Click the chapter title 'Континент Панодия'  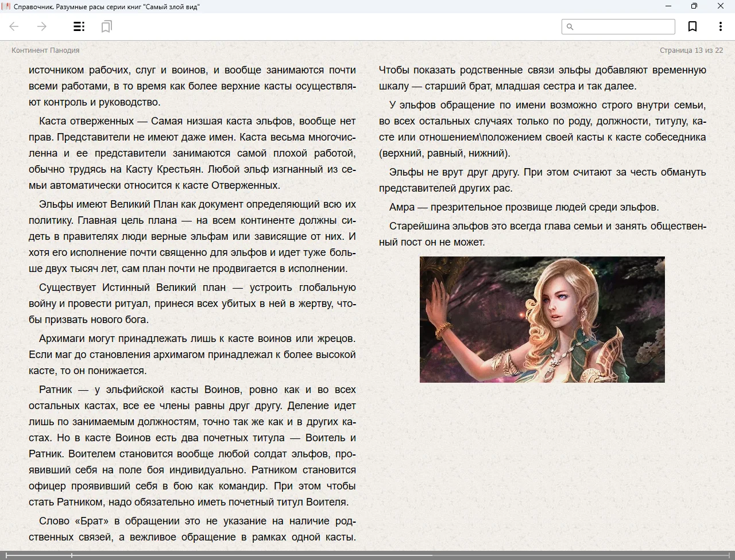pyautogui.click(x=45, y=50)
